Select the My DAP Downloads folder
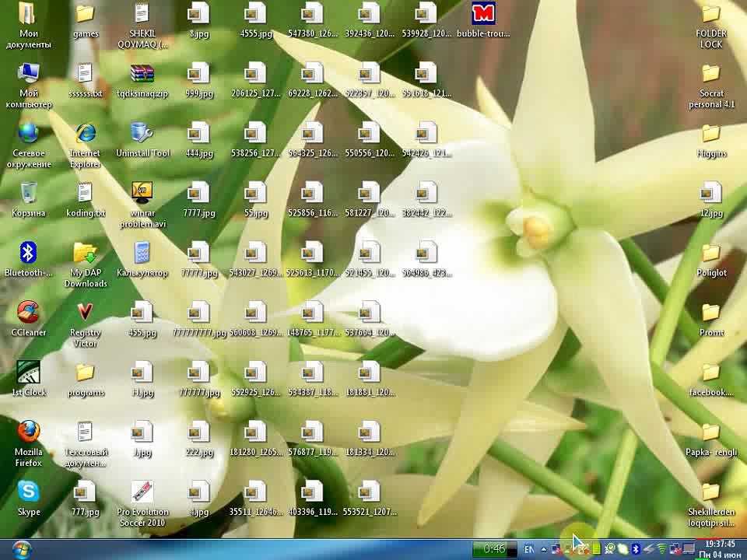This screenshot has width=747, height=560. pyautogui.click(x=86, y=253)
